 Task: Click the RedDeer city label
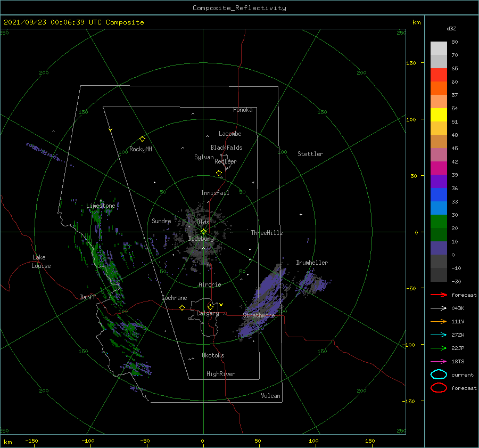226,161
